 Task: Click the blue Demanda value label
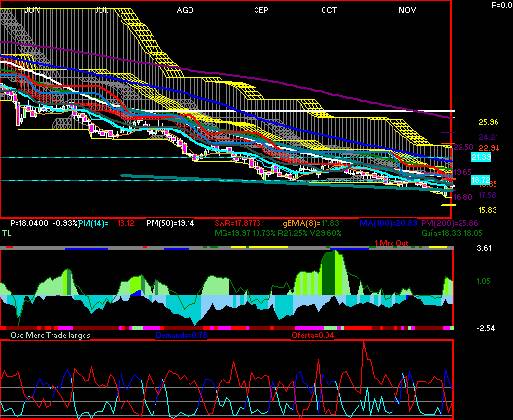pos(182,335)
